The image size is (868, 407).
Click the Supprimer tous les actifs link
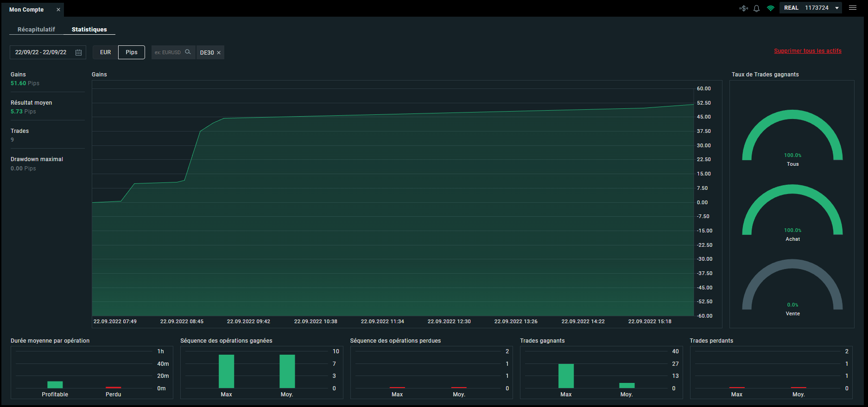[x=807, y=51]
